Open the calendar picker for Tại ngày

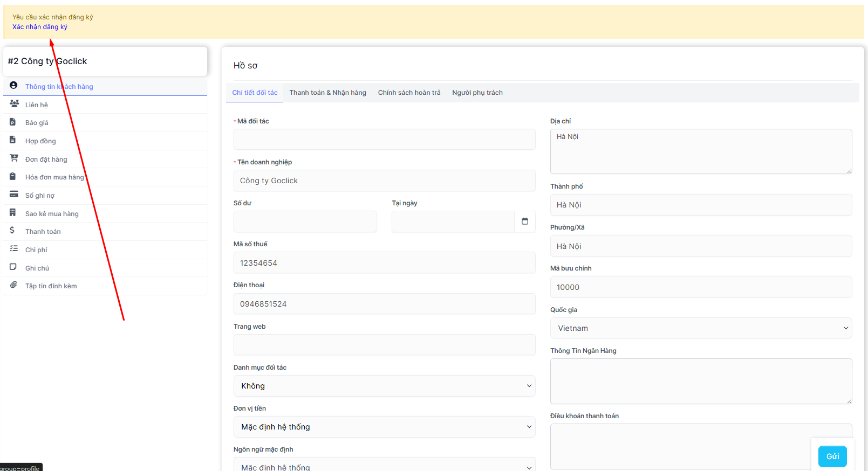[524, 221]
